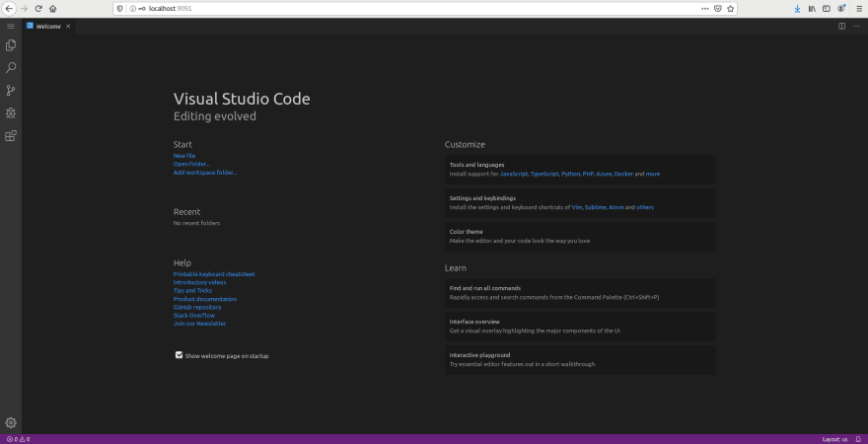This screenshot has width=868, height=444.
Task: Go forward in the browser
Action: point(24,9)
